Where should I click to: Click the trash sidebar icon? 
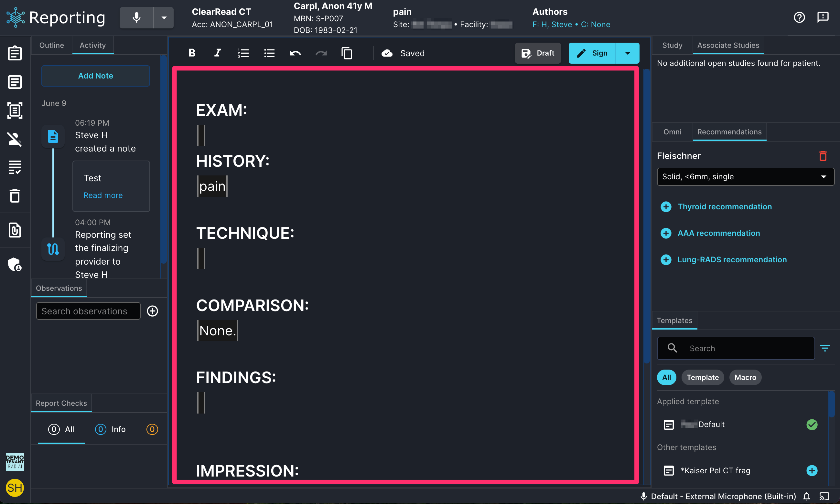tap(15, 196)
